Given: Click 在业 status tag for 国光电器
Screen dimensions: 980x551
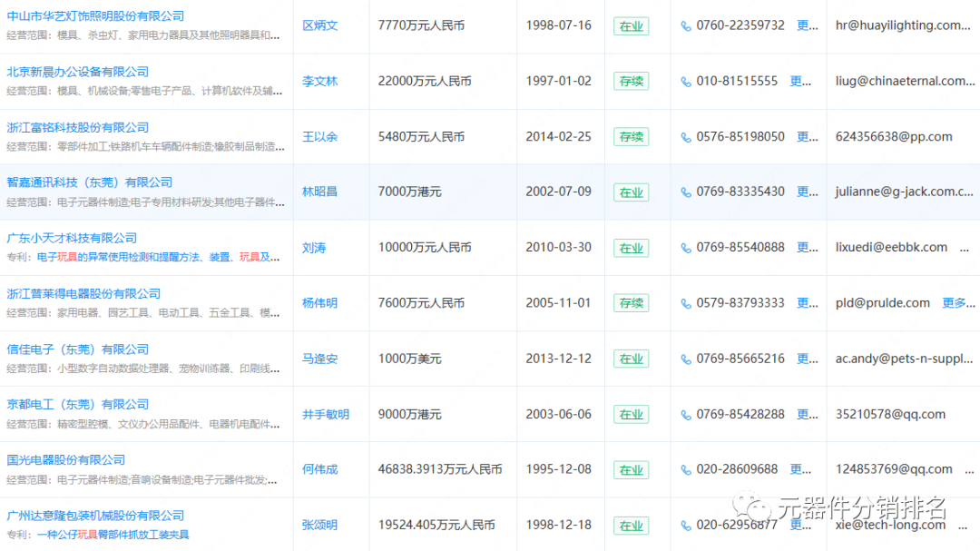Looking at the screenshot, I should [632, 470].
